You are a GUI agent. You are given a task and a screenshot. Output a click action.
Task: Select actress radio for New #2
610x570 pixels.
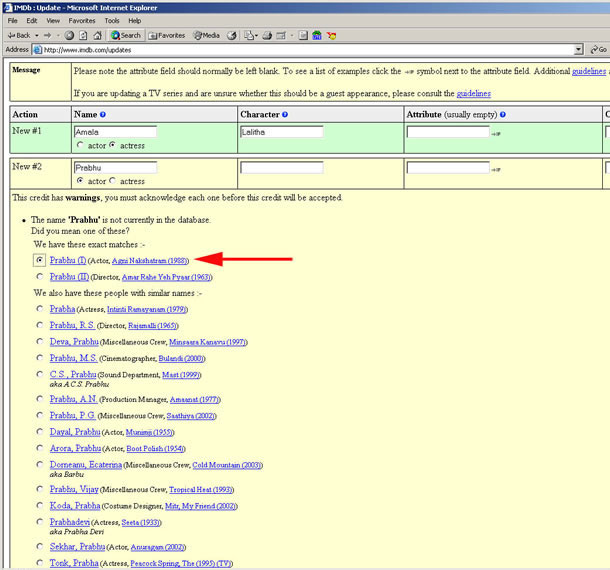[x=112, y=181]
